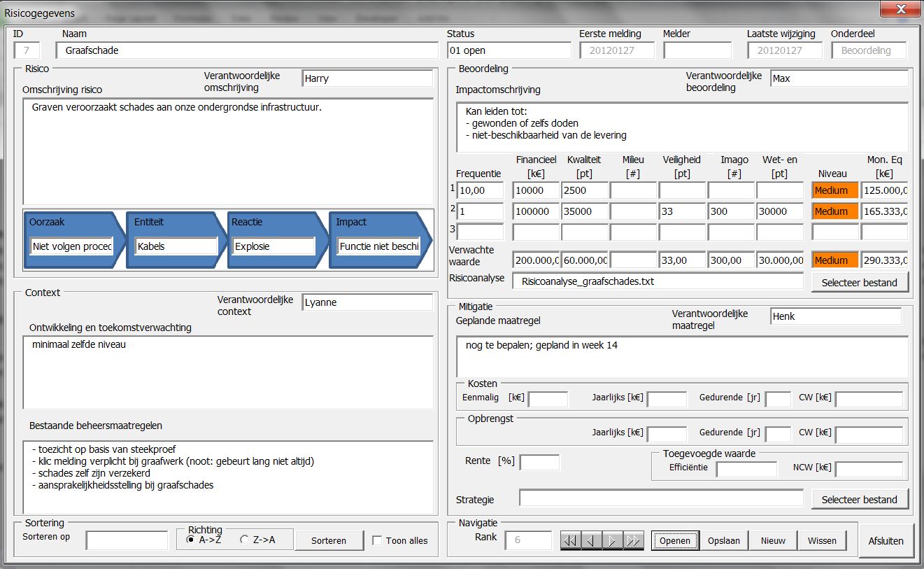Screen dimensions: 924x569
Task: Click the Risicoanalyse file field
Action: pyautogui.click(x=658, y=281)
